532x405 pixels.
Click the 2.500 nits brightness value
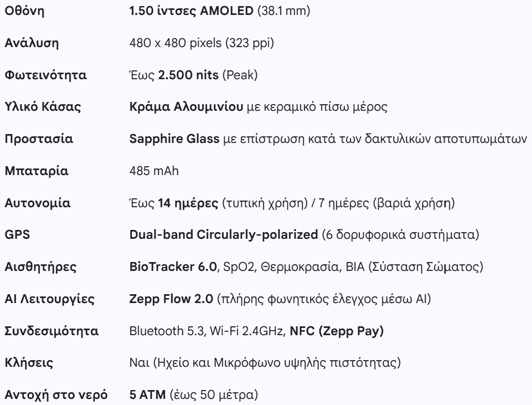(188, 75)
